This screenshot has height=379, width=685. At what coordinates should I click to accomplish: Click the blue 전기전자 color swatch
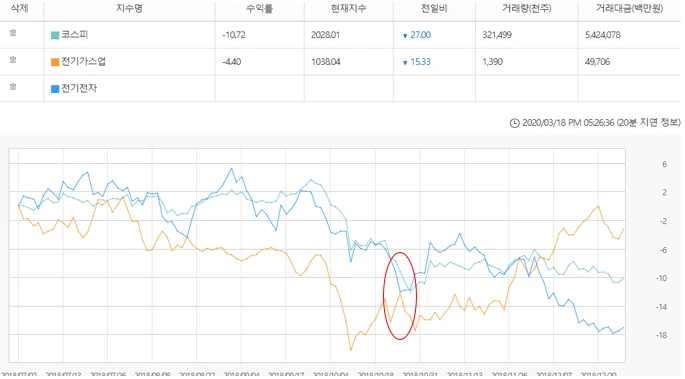click(55, 89)
